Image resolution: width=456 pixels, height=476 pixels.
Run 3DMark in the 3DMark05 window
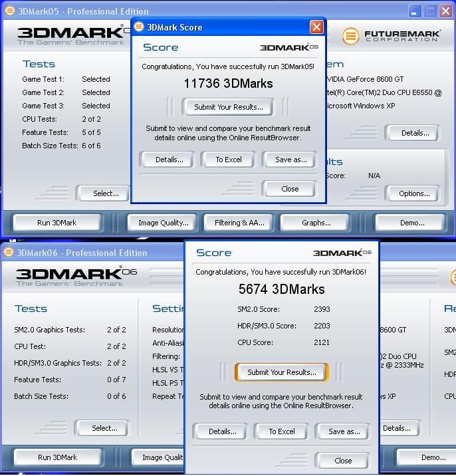coord(57,223)
